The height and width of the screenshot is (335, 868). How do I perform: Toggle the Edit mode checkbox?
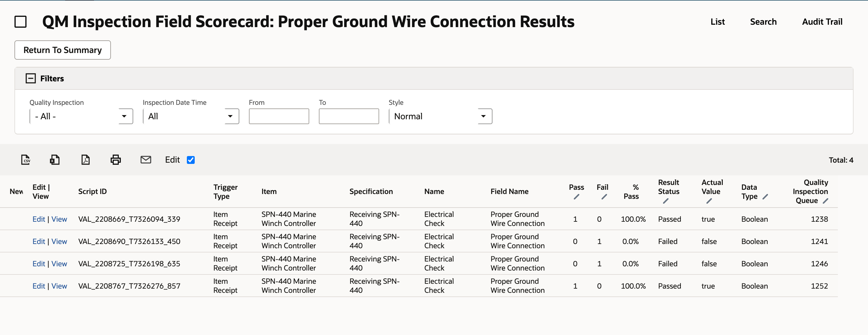(191, 160)
